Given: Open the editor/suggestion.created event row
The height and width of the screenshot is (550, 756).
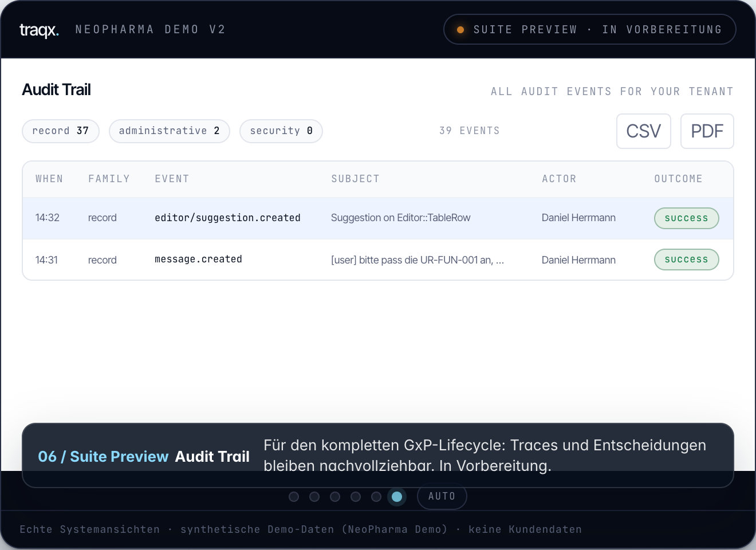Looking at the screenshot, I should pyautogui.click(x=378, y=218).
